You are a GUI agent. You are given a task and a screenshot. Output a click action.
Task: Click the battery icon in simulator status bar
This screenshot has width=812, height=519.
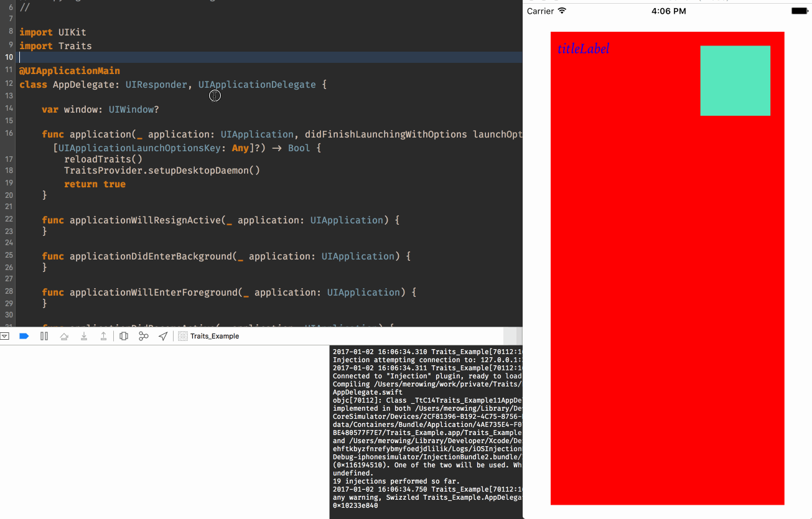799,11
